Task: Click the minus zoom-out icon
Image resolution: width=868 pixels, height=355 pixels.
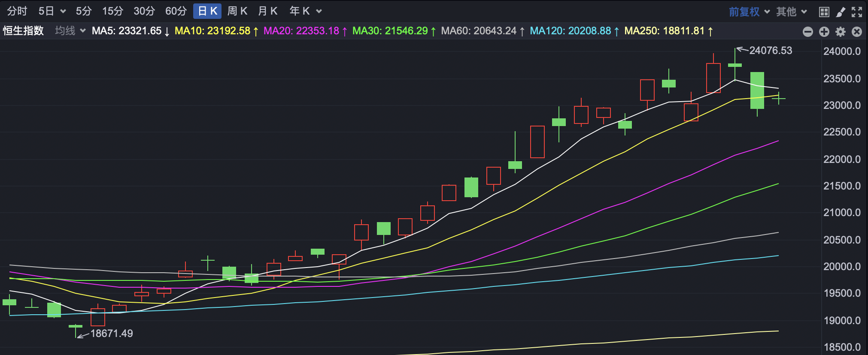Action: (x=807, y=32)
